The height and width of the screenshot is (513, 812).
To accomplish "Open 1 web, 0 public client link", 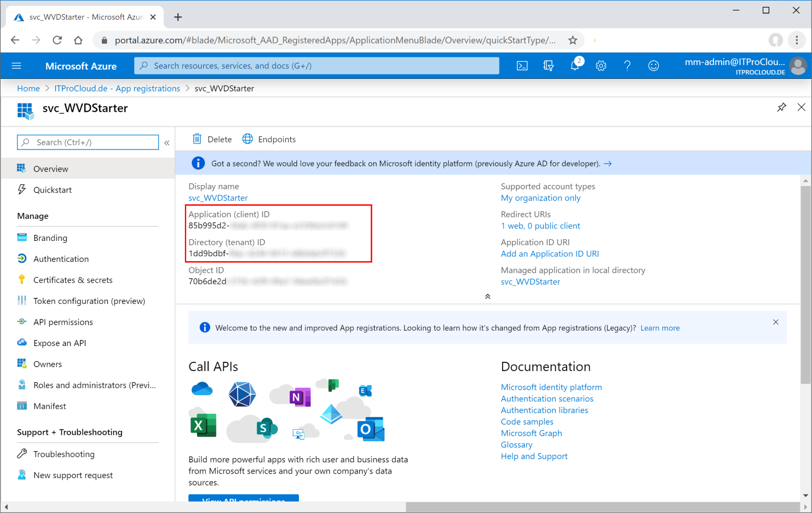I will tap(540, 226).
